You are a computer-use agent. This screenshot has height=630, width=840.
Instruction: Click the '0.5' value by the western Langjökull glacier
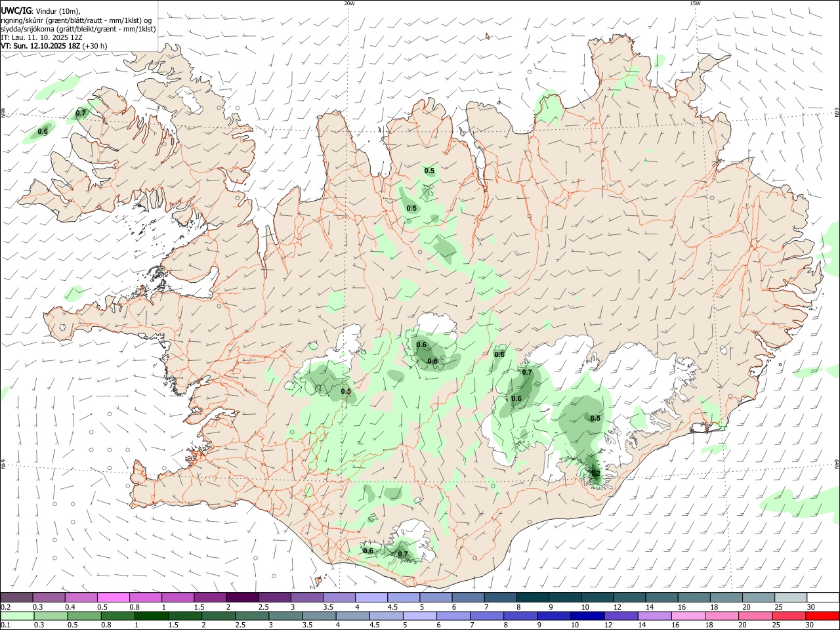click(x=346, y=391)
